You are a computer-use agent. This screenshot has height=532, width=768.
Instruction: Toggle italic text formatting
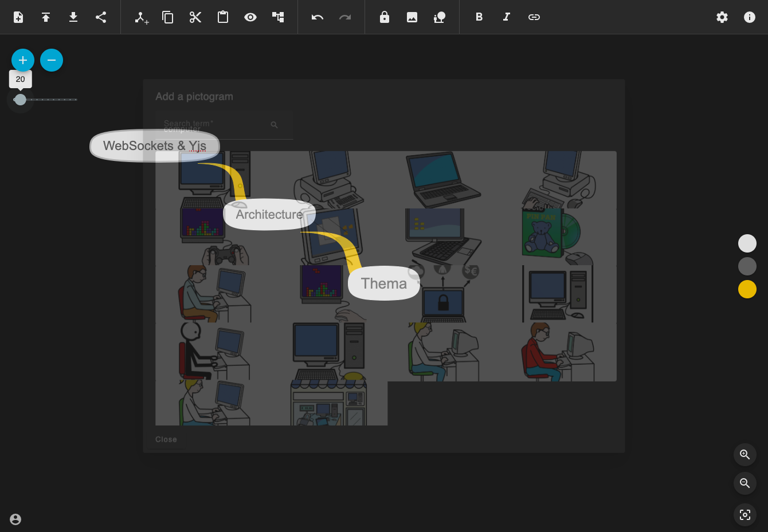pos(507,17)
